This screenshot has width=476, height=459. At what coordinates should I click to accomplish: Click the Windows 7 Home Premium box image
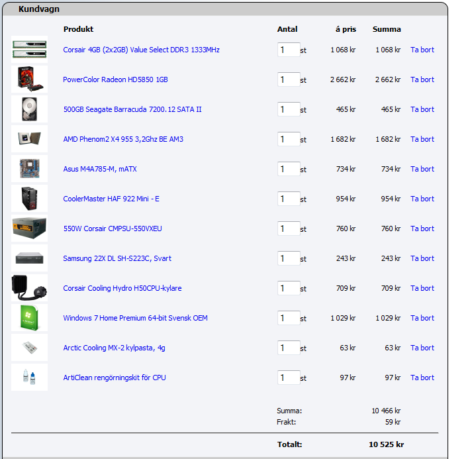[x=29, y=318]
